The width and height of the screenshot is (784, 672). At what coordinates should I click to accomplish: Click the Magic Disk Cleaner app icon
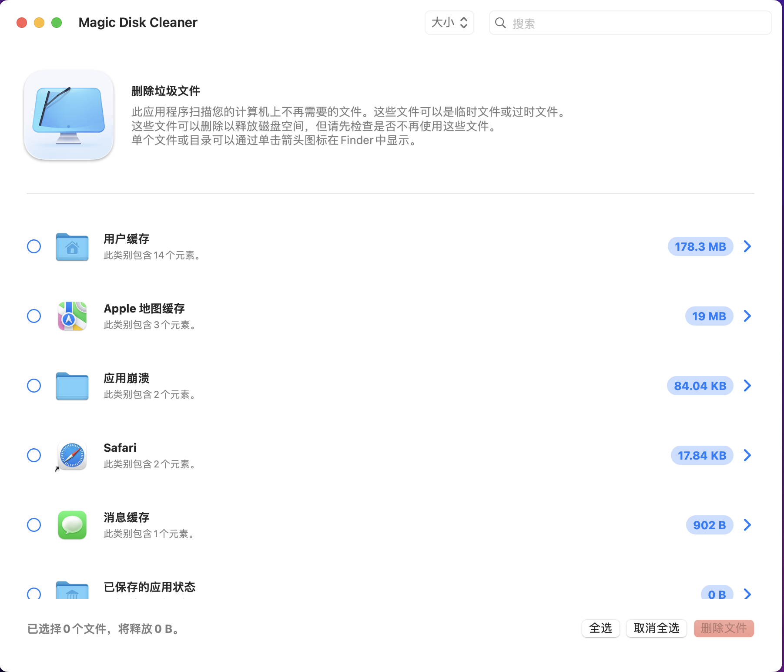point(69,115)
